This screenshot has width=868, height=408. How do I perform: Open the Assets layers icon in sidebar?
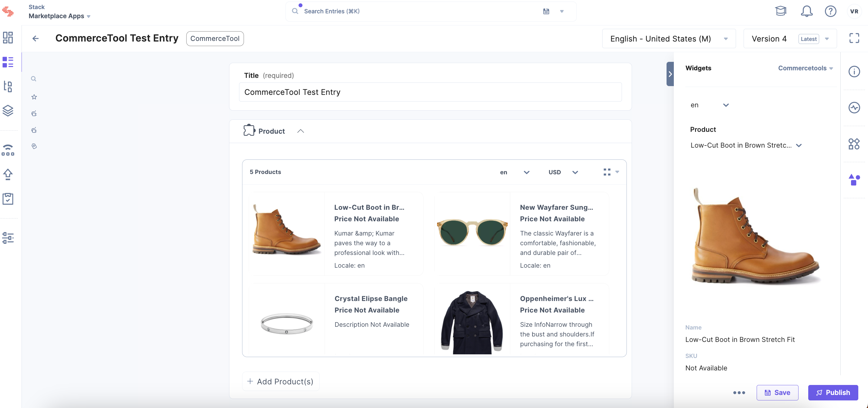(x=8, y=110)
